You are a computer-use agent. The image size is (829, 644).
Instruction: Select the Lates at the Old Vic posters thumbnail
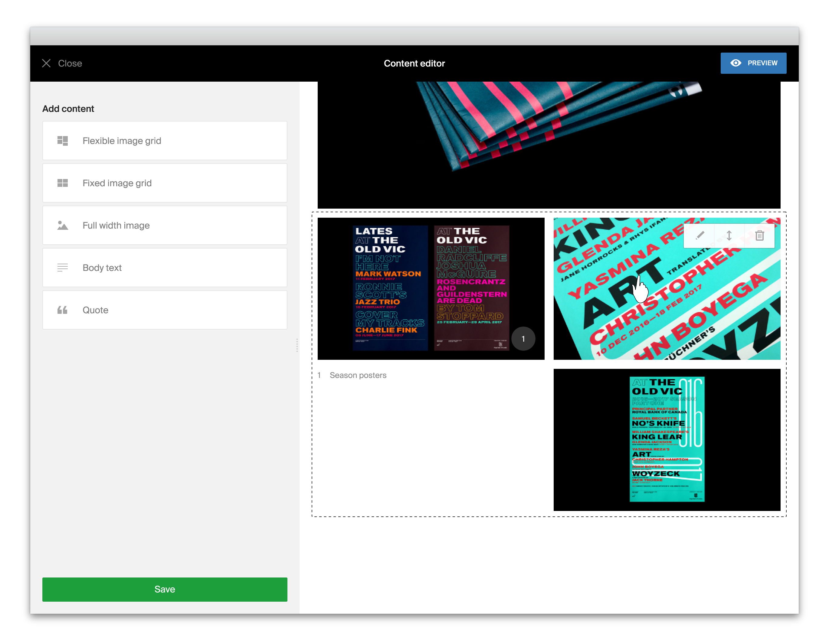431,289
